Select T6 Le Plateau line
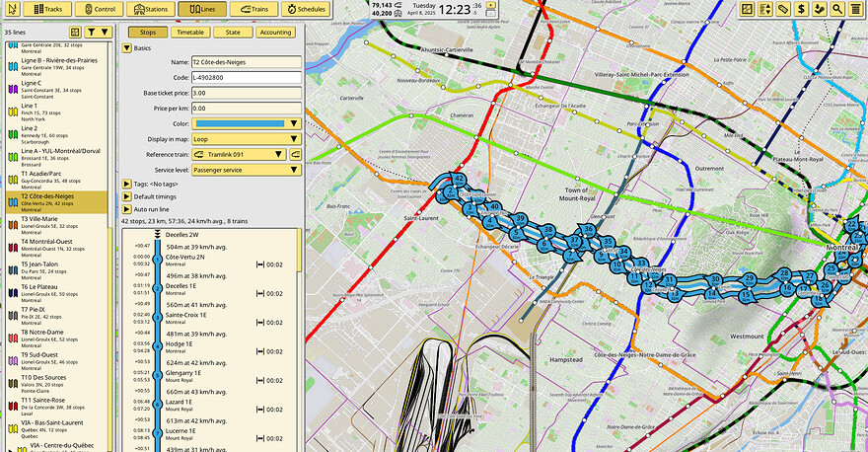Viewport: 868px width, 452px height. [x=56, y=293]
